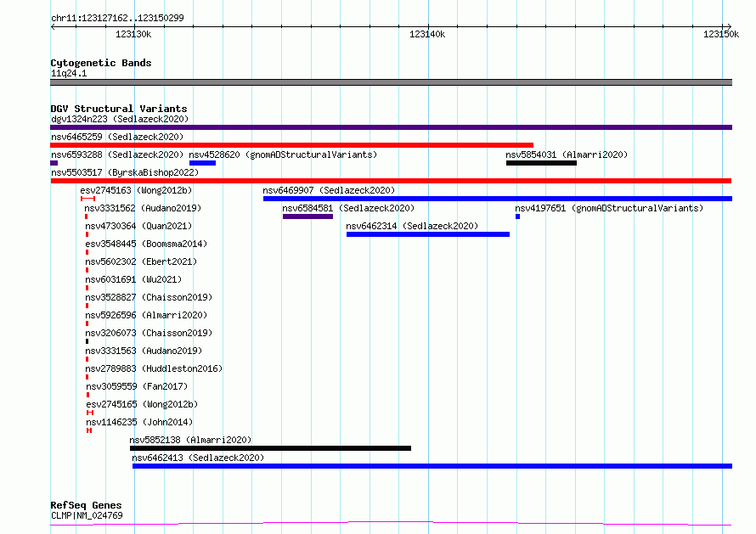
Task: Click the esv2745163 (Wong2012b) label
Action: (136, 190)
